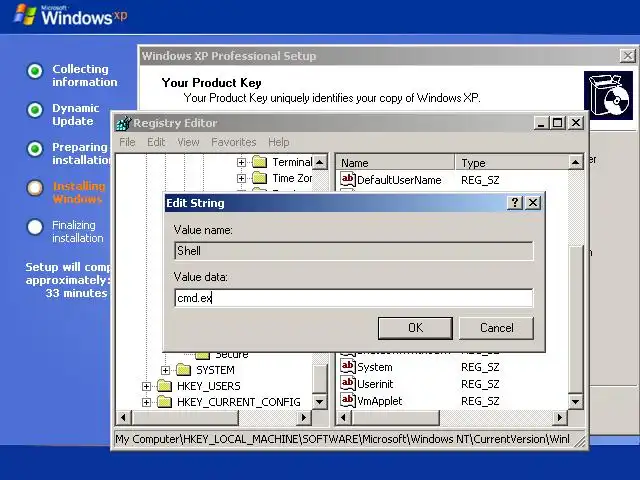Screen dimensions: 640x480
Task: Open Registry Editor Favorites menu
Action: pyautogui.click(x=233, y=142)
